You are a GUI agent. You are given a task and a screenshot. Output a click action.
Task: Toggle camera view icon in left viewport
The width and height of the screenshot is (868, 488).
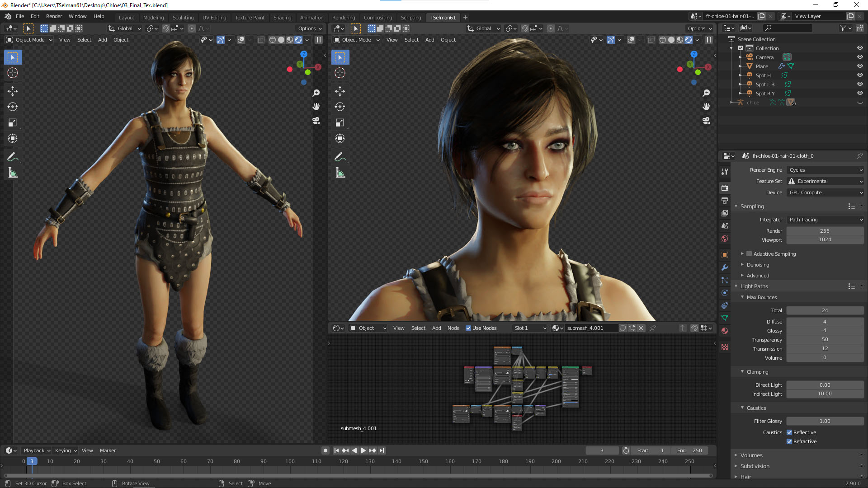click(x=316, y=121)
